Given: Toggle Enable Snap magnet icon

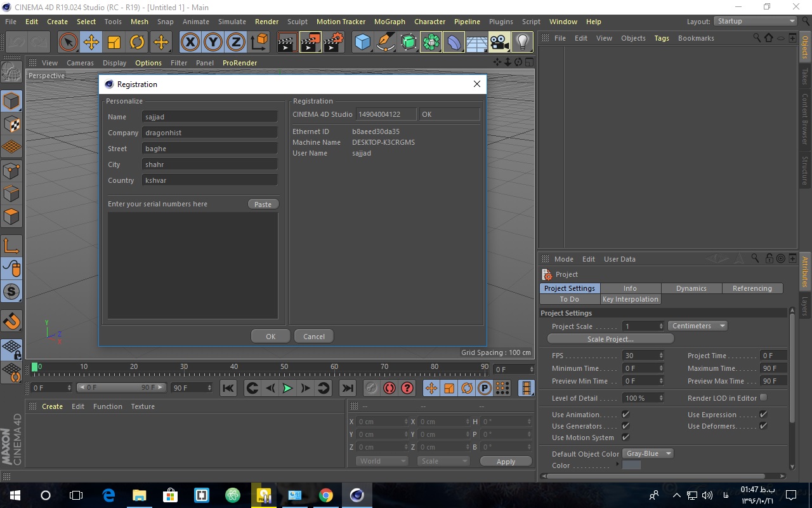Looking at the screenshot, I should pos(11,321).
